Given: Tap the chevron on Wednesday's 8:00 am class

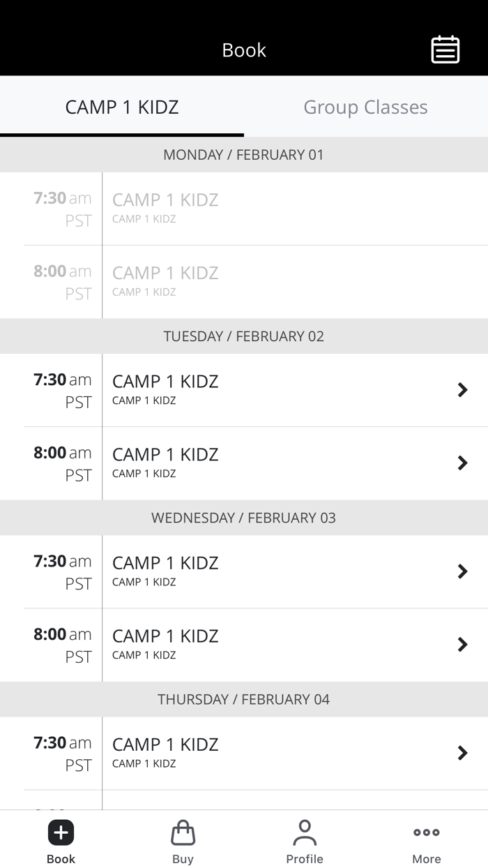Looking at the screenshot, I should tap(462, 644).
